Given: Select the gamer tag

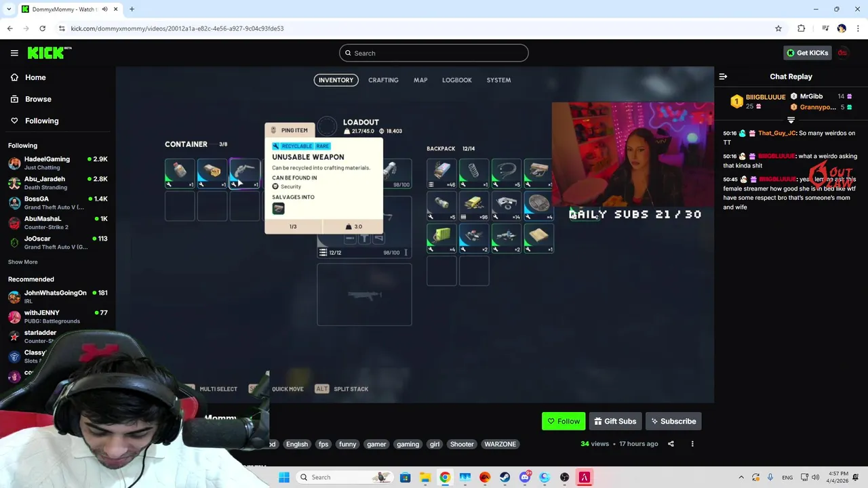Looking at the screenshot, I should click(x=376, y=444).
